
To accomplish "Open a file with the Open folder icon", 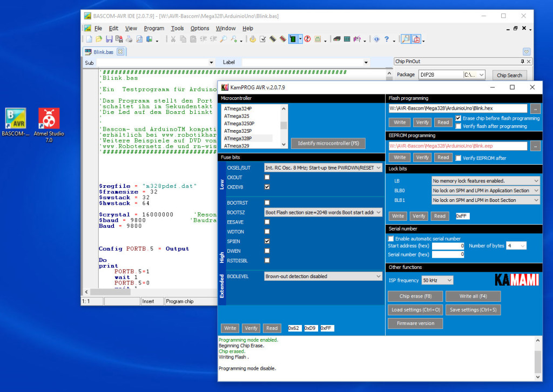I will pos(99,39).
